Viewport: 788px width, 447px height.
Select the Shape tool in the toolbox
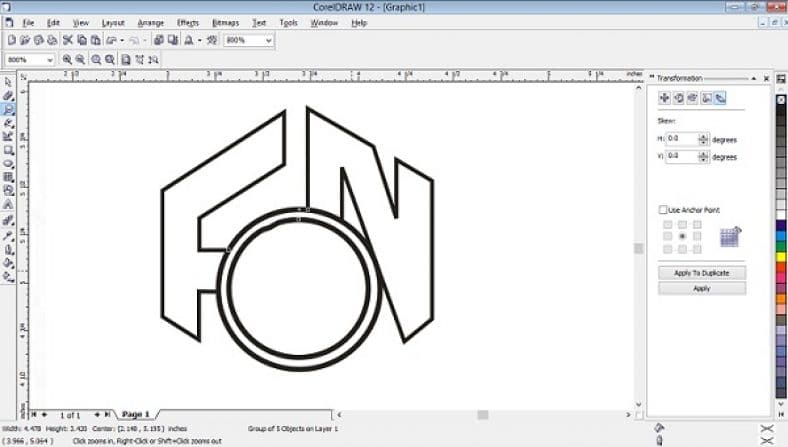coord(8,96)
